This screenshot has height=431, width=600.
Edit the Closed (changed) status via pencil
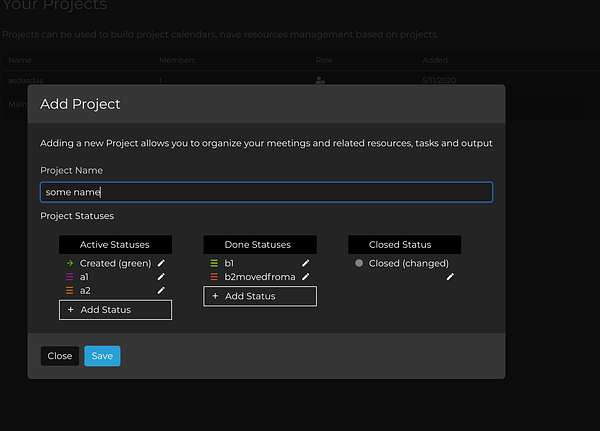450,276
